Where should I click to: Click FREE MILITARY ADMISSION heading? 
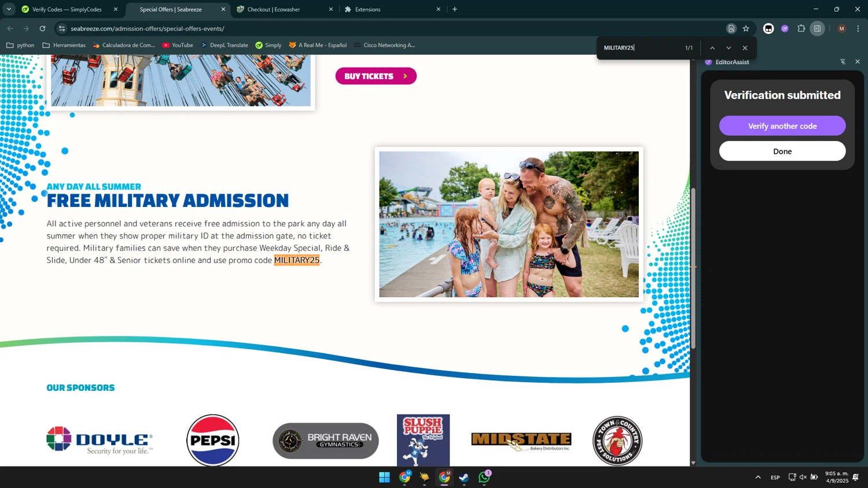168,201
